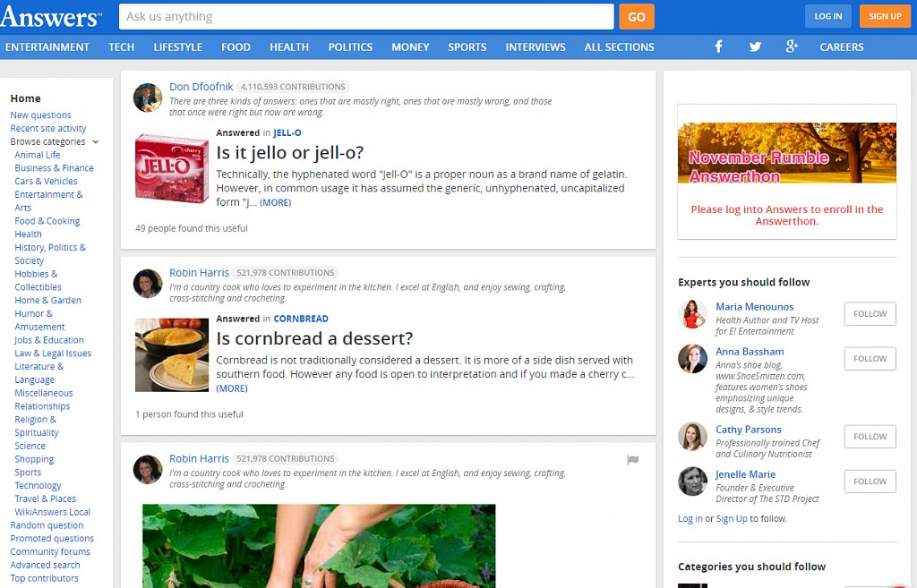
Task: Open the MONEY section
Action: (410, 47)
